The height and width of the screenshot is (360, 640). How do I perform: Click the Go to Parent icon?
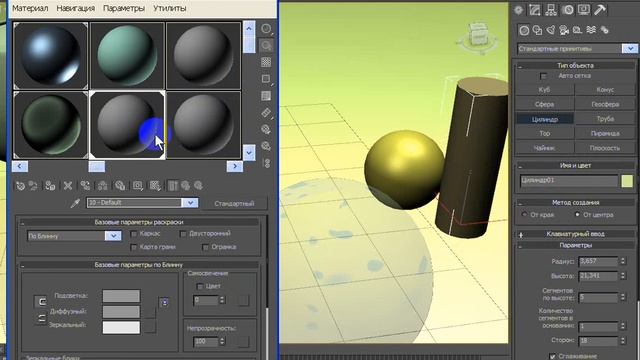coord(186,186)
